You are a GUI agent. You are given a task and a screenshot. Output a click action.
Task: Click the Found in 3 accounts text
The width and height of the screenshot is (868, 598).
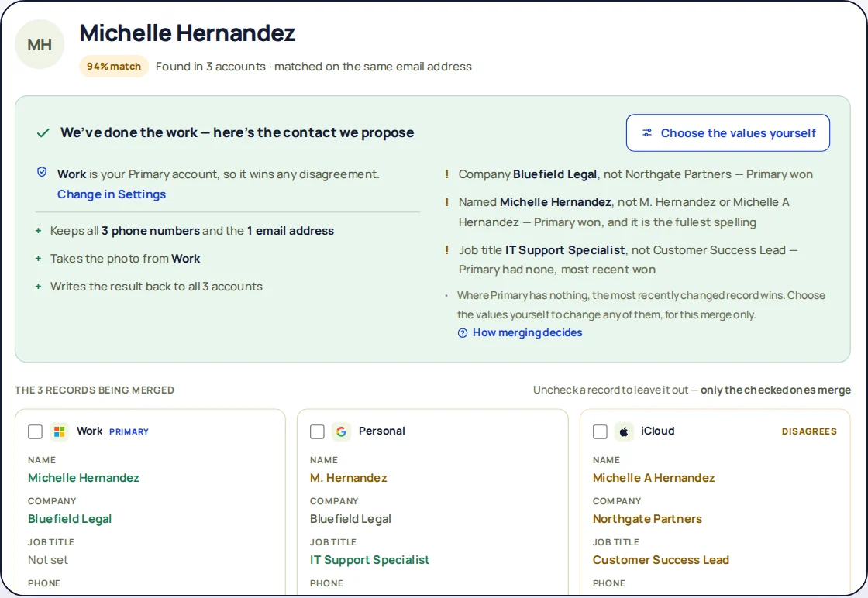coord(313,67)
